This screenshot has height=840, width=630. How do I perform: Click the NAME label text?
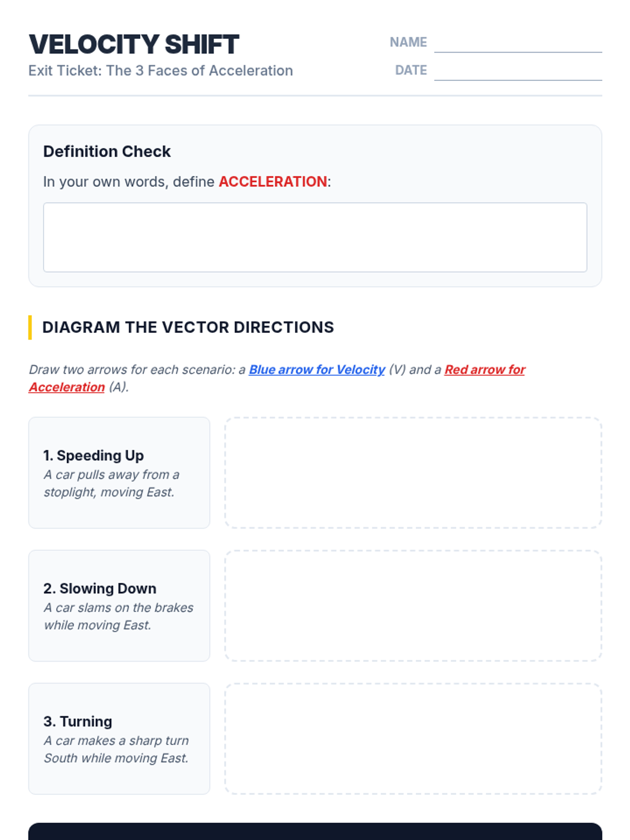point(408,42)
